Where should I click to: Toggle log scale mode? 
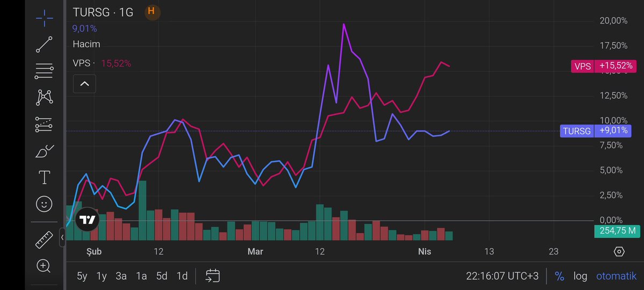pyautogui.click(x=580, y=276)
